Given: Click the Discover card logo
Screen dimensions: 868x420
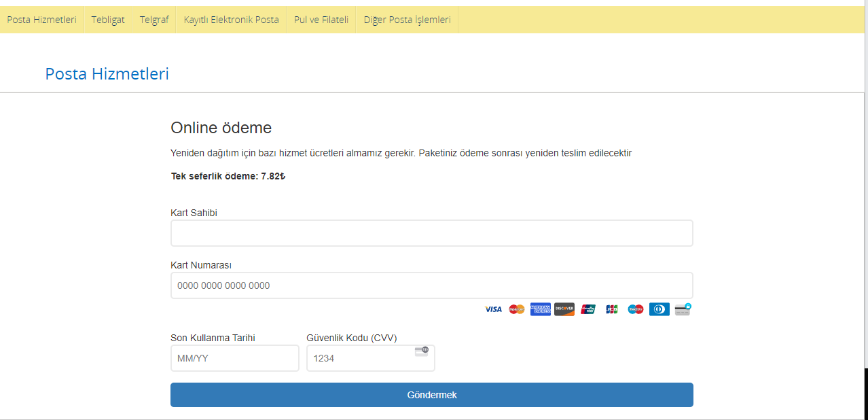Looking at the screenshot, I should (x=564, y=309).
